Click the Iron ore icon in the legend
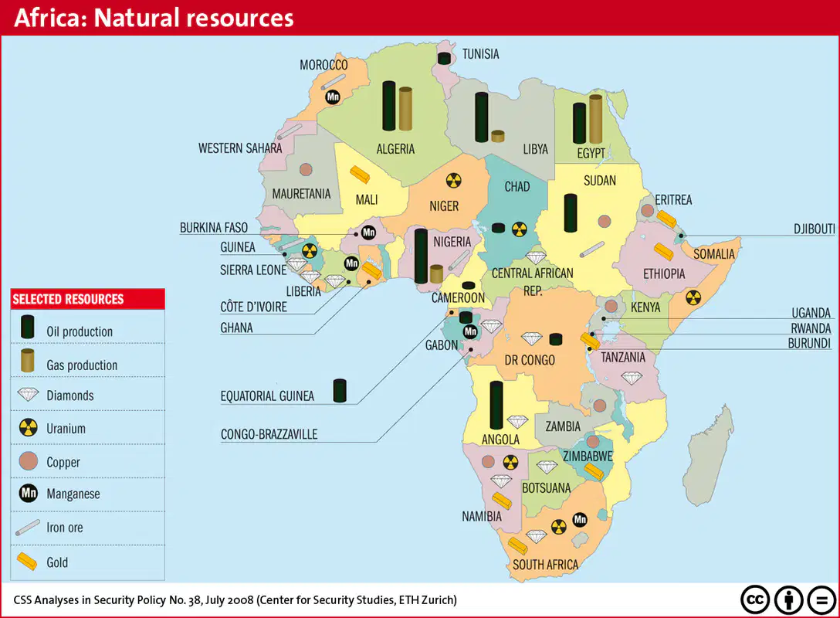 (x=27, y=528)
